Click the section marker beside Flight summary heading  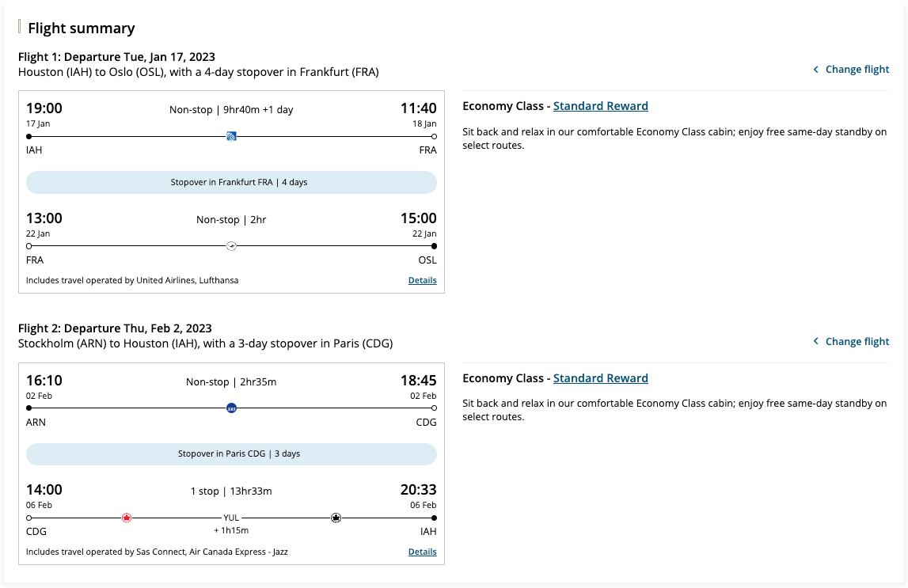[20, 28]
